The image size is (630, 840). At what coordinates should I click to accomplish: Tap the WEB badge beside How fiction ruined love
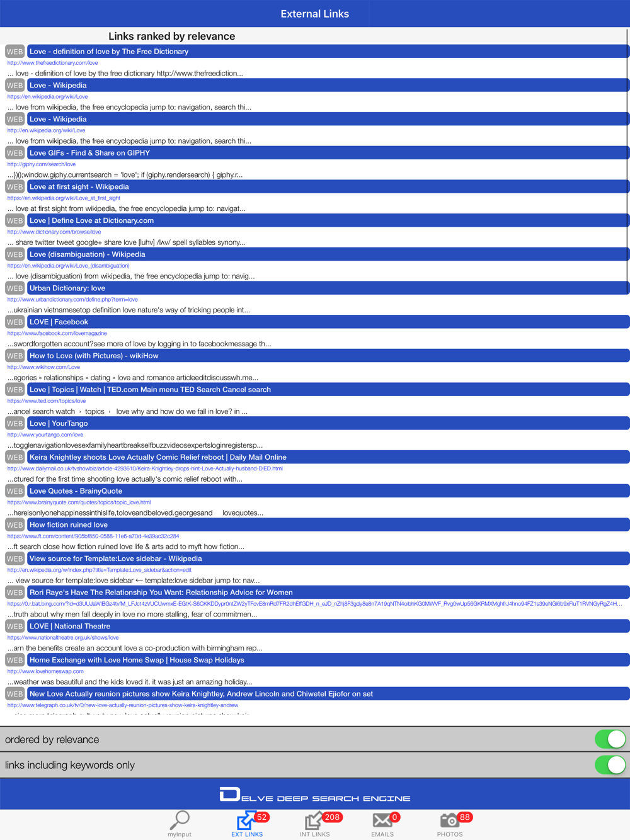tap(14, 525)
